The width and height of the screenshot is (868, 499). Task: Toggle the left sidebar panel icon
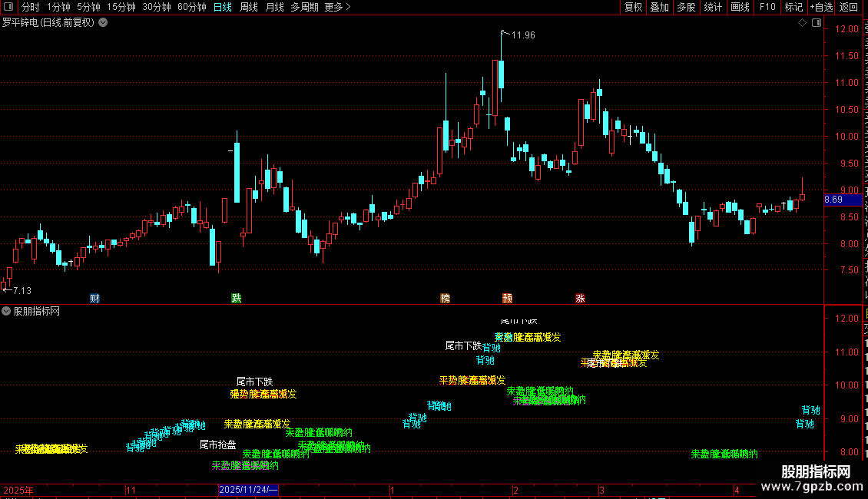8,7
